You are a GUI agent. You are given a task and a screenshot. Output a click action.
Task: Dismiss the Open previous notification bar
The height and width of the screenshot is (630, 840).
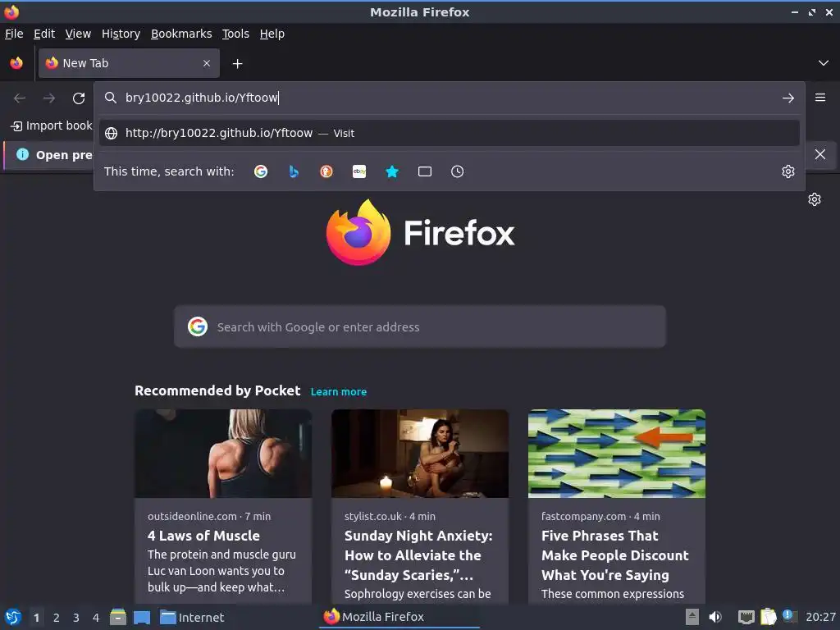[819, 155]
